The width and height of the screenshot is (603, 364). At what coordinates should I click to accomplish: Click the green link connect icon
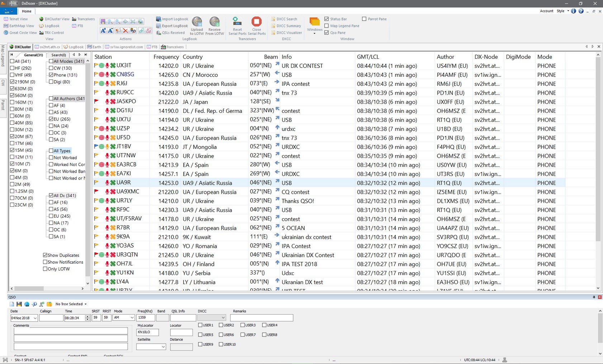[x=142, y=31]
